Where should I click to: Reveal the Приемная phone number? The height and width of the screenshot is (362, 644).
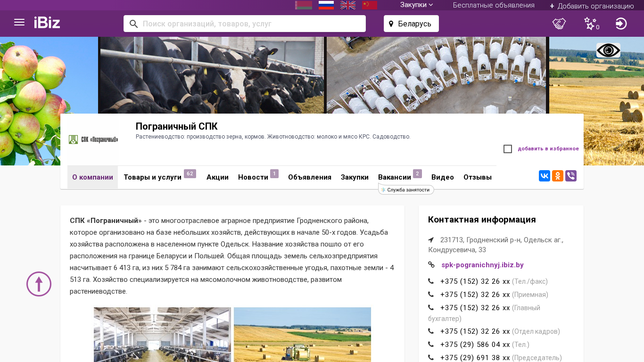pyautogui.click(x=475, y=295)
